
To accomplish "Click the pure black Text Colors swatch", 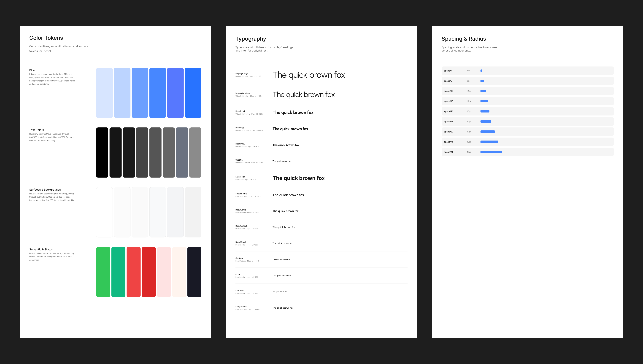I will point(102,153).
